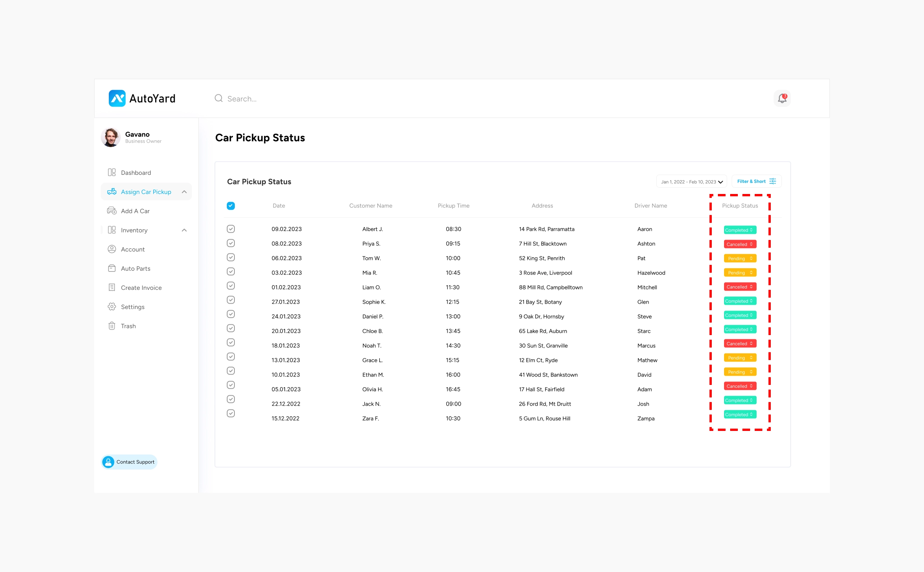
Task: Toggle the select-all header checkbox
Action: tap(231, 206)
